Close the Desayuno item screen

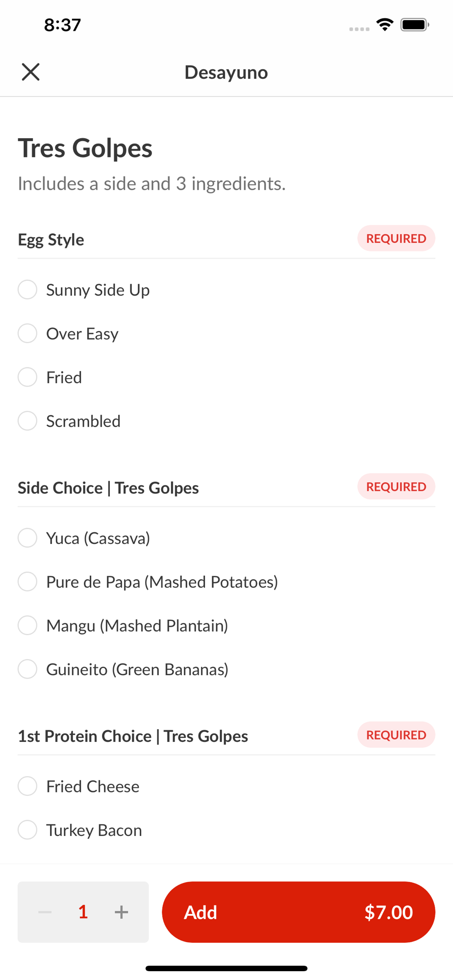coord(30,72)
